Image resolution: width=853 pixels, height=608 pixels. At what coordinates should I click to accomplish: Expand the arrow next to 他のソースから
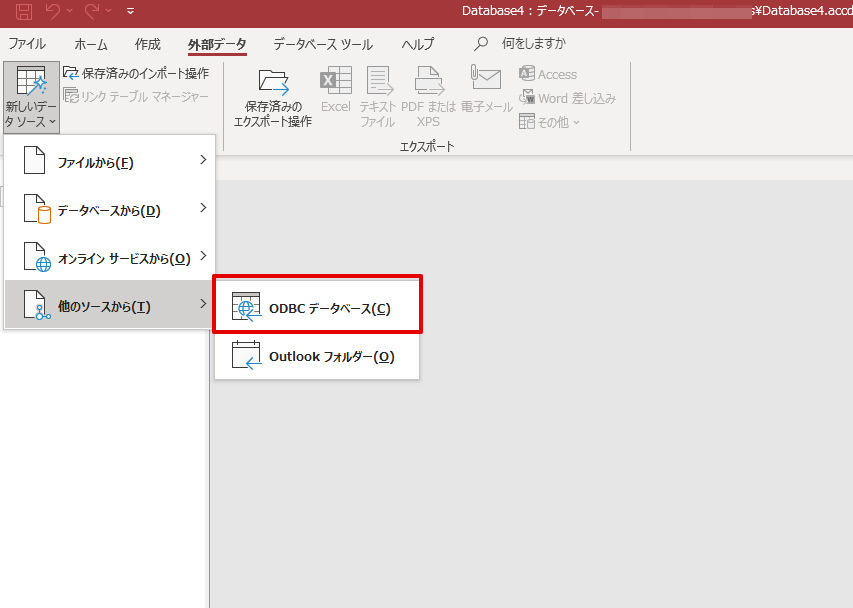pyautogui.click(x=203, y=303)
